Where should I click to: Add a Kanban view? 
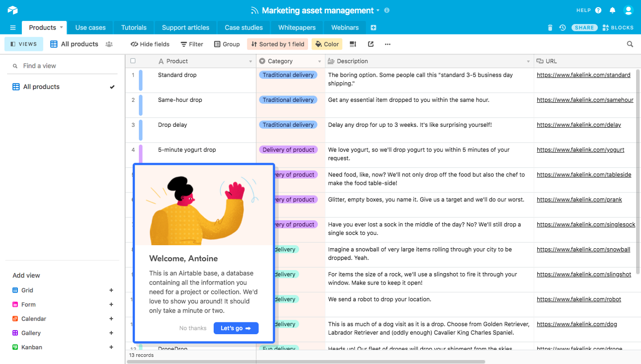click(x=111, y=347)
